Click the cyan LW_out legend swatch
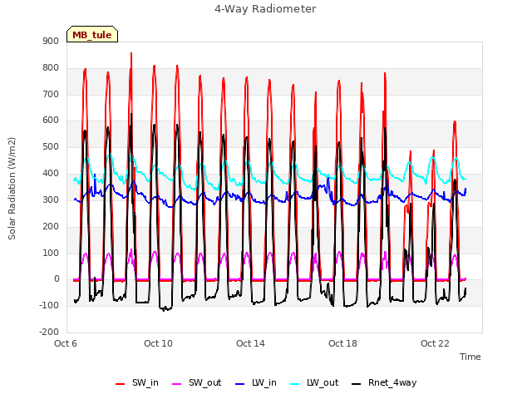 [295, 384]
